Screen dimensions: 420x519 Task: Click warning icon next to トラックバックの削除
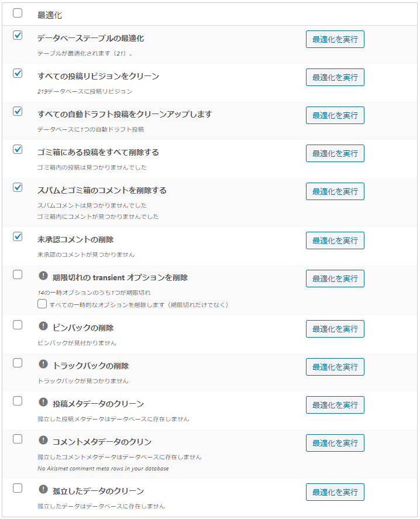point(43,364)
